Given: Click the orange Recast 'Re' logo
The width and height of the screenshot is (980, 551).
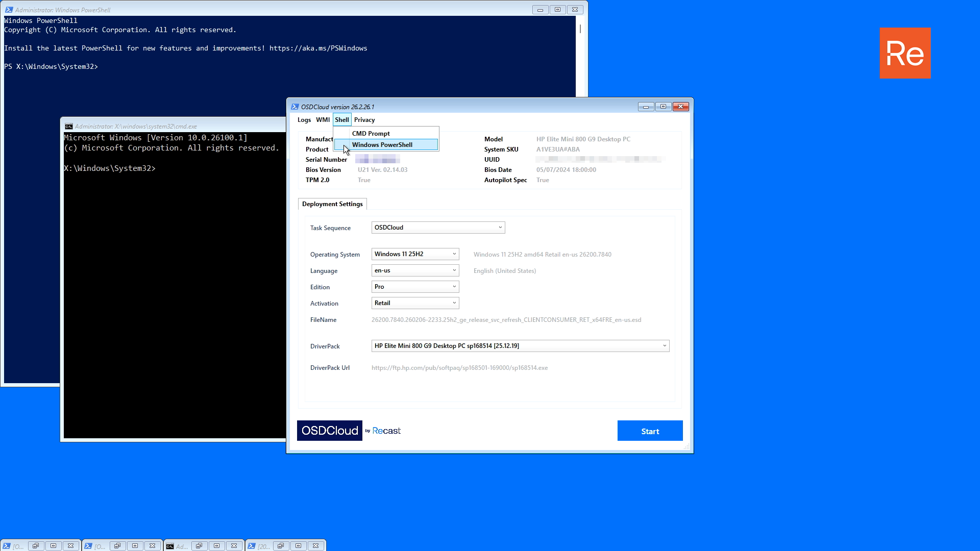Looking at the screenshot, I should (905, 53).
